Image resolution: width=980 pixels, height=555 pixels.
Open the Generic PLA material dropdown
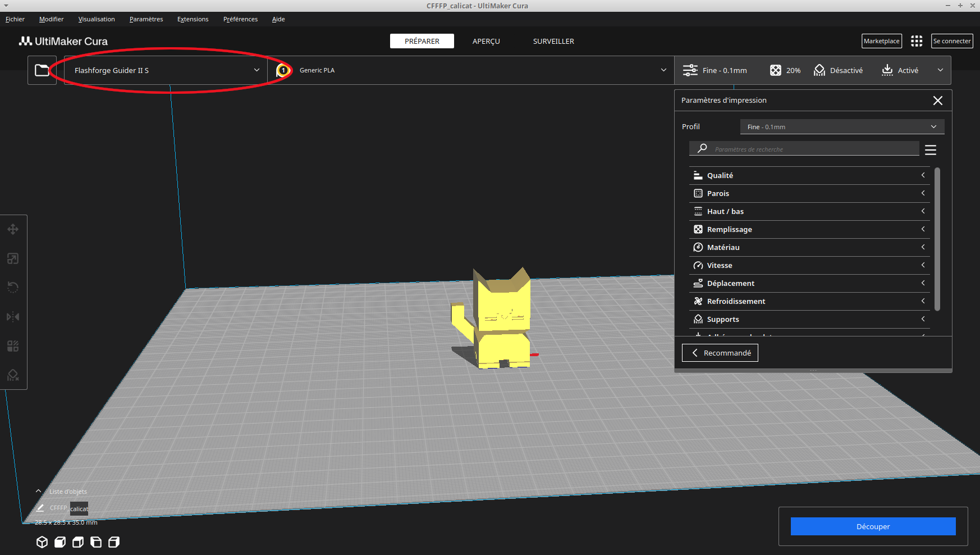point(471,70)
